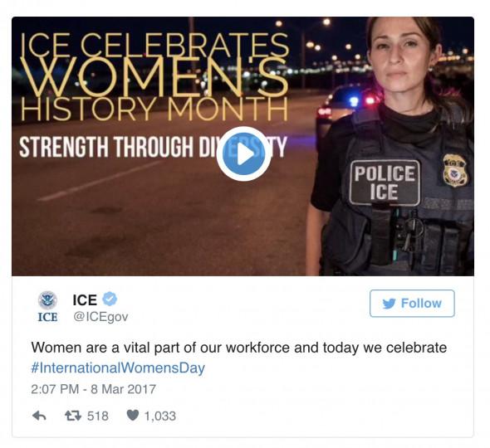Click the blue verified badge
This screenshot has width=490, height=448.
tap(110, 299)
